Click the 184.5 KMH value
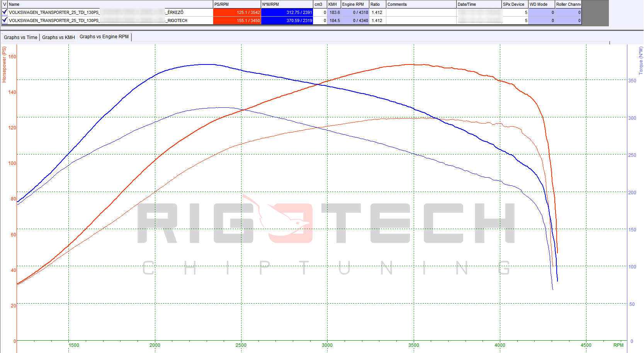Image resolution: width=644 pixels, height=353 pixels. (334, 20)
